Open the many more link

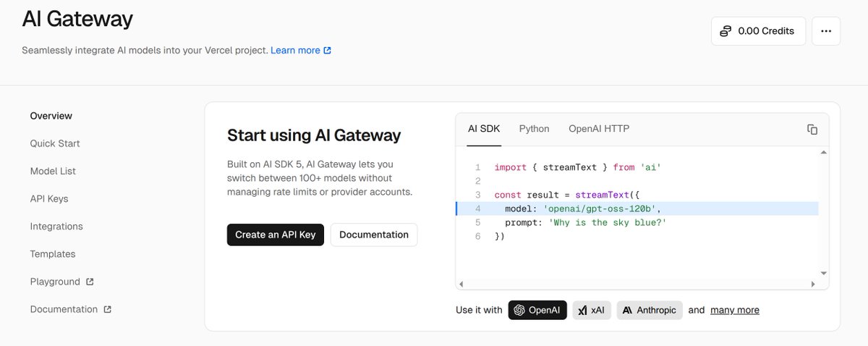[x=735, y=310]
